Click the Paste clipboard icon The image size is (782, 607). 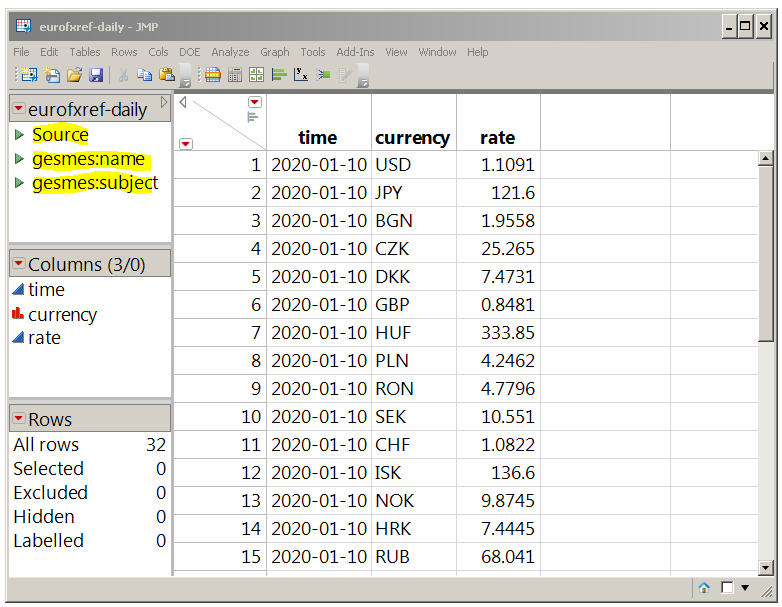(166, 75)
